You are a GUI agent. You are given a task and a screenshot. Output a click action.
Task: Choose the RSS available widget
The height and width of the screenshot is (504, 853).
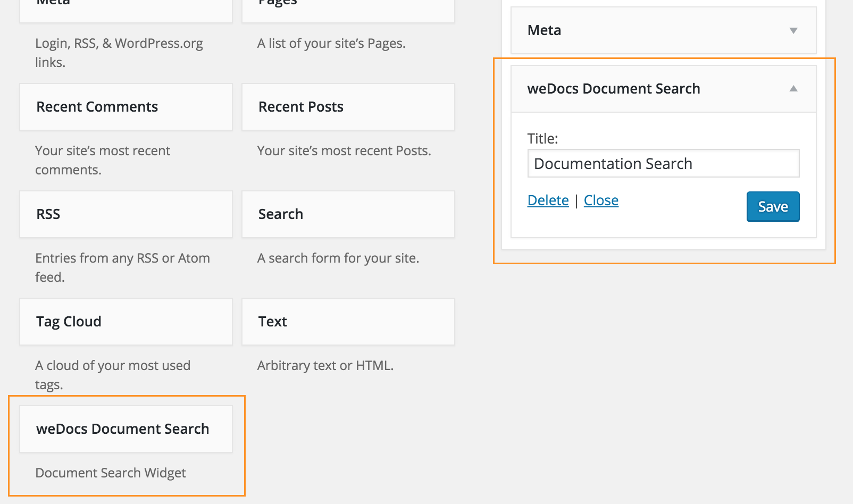click(x=126, y=214)
